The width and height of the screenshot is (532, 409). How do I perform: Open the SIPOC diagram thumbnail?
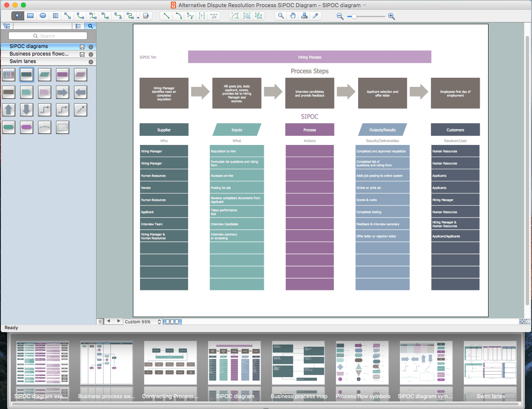(x=234, y=363)
